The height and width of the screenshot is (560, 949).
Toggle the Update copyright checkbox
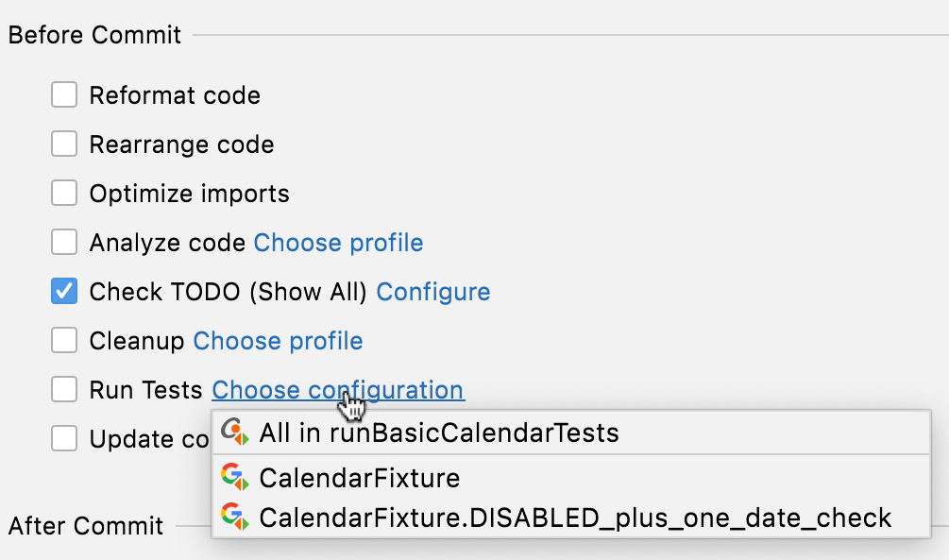click(63, 438)
